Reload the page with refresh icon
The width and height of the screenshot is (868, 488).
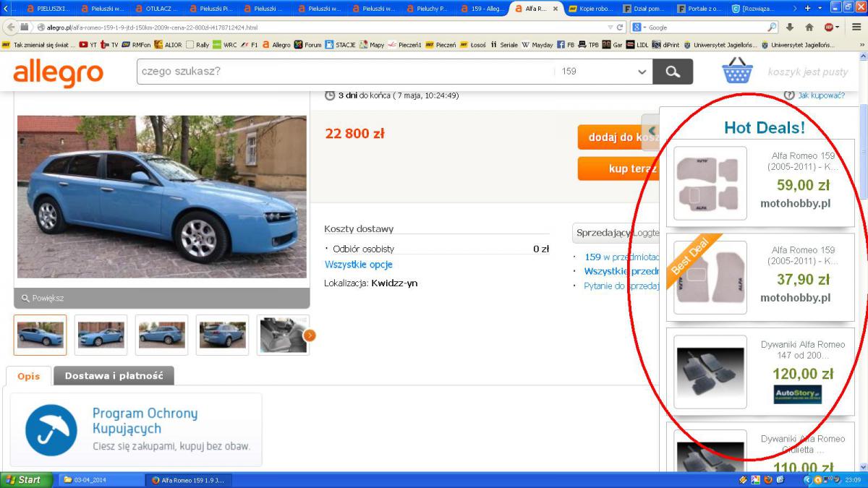click(621, 27)
